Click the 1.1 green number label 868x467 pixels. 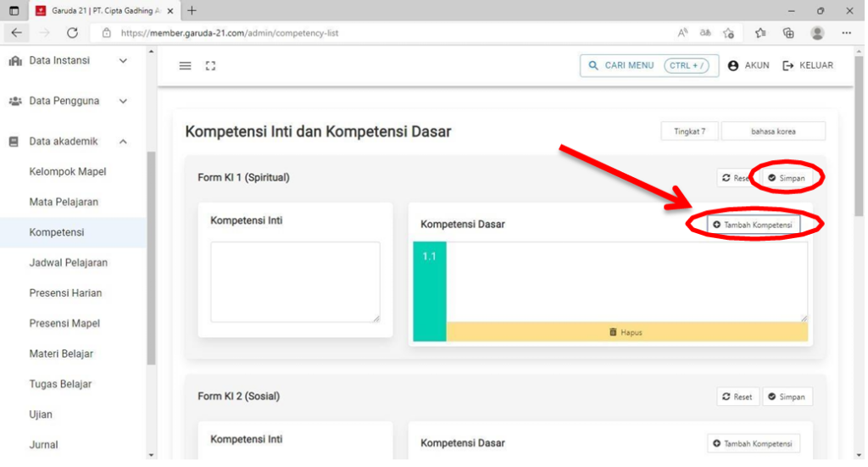(430, 292)
